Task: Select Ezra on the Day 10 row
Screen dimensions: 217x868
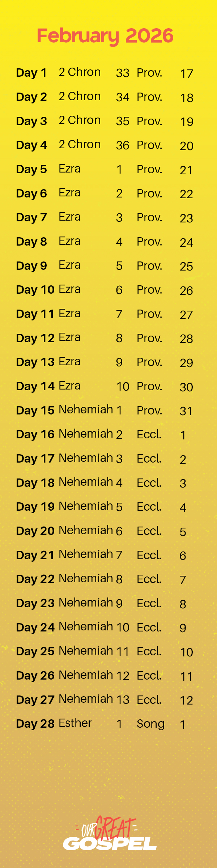Action: pyautogui.click(x=69, y=289)
